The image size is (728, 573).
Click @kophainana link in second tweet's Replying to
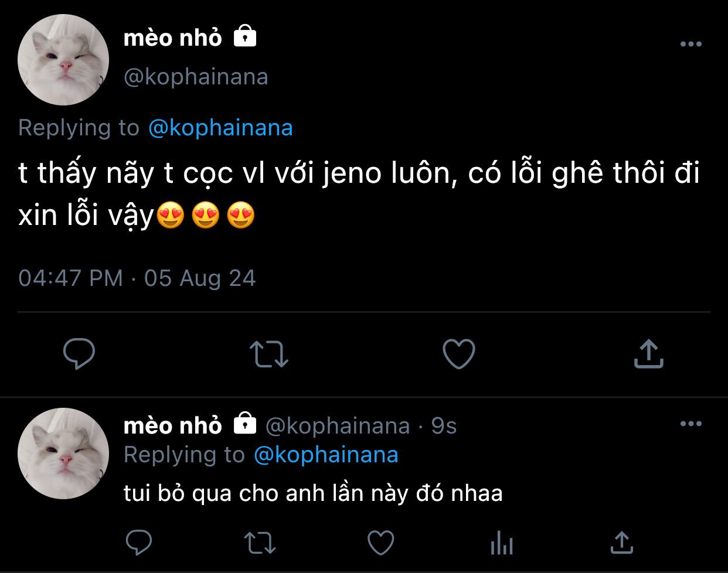click(326, 455)
